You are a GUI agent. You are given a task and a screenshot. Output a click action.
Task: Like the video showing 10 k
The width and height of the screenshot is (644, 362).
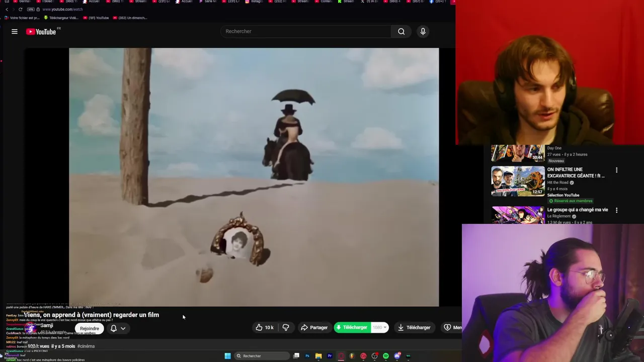[x=265, y=327]
